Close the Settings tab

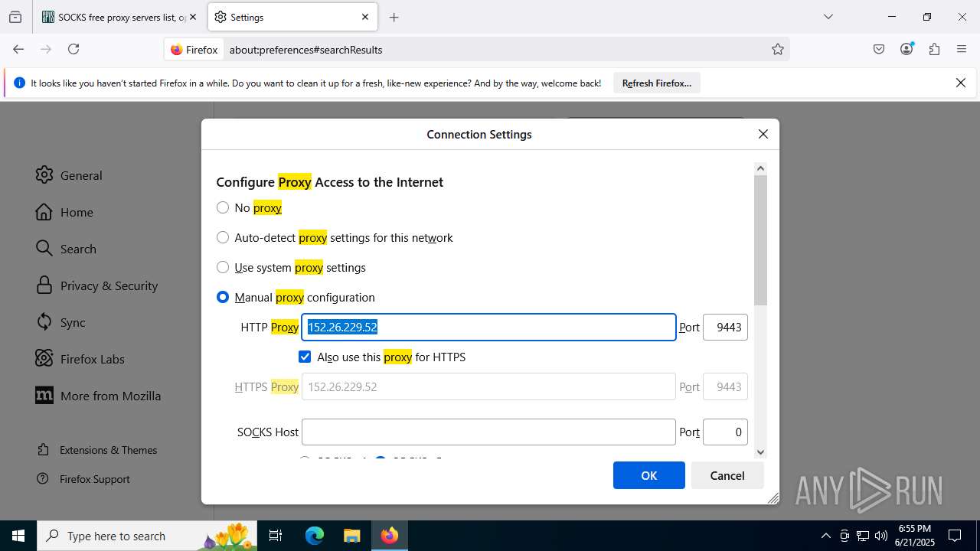pyautogui.click(x=365, y=17)
